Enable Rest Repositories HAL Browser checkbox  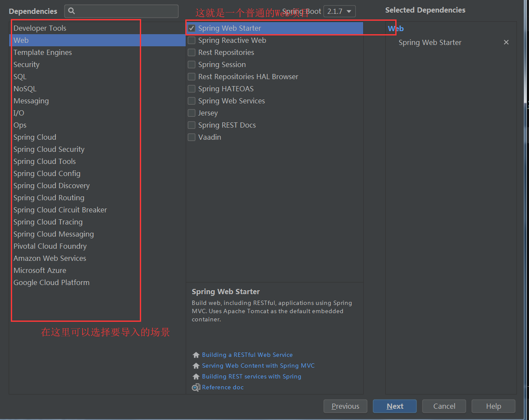click(192, 77)
